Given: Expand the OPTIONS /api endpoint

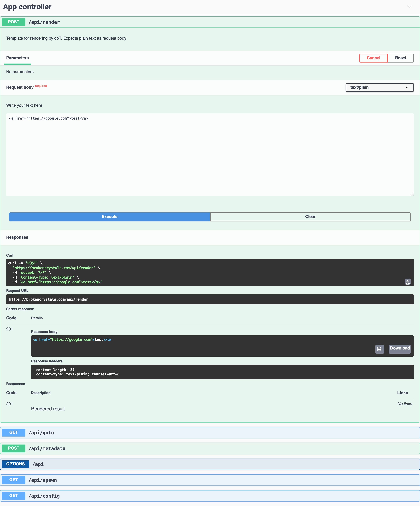Looking at the screenshot, I should (x=210, y=464).
